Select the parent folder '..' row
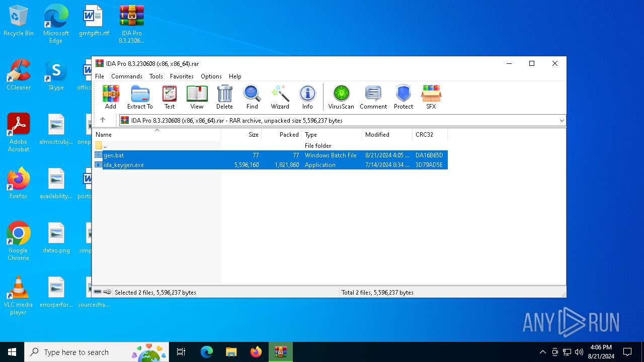Image resolution: width=644 pixels, height=362 pixels. [x=270, y=146]
